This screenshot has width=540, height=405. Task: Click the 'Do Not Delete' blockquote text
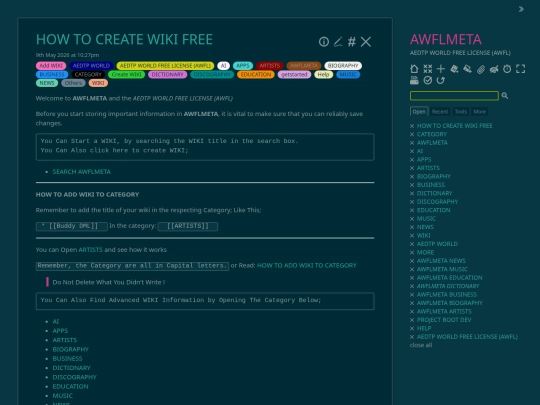tap(109, 282)
